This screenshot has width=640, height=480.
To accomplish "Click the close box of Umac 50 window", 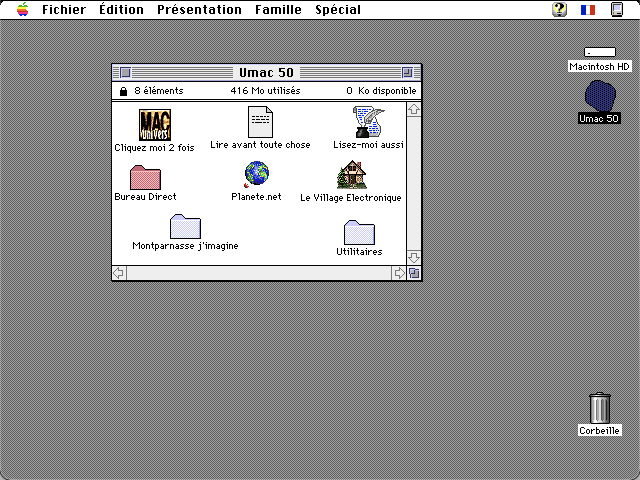I will point(126,73).
